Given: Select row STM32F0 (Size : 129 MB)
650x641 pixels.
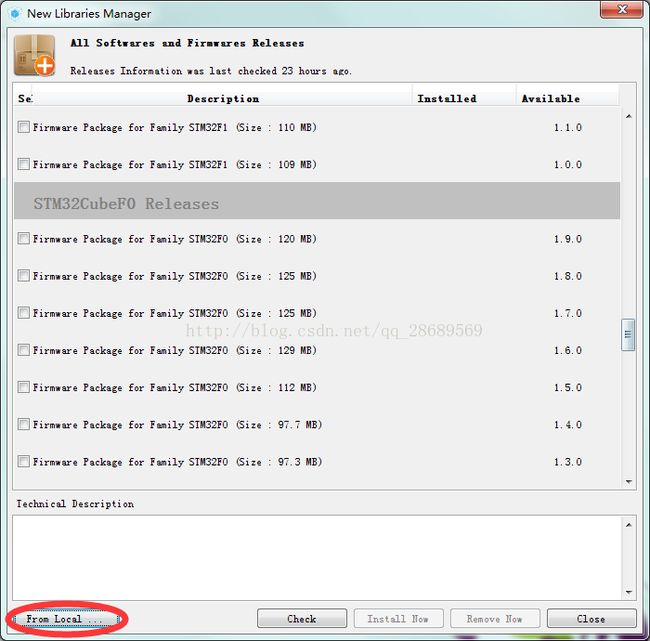Looking at the screenshot, I should [317, 350].
